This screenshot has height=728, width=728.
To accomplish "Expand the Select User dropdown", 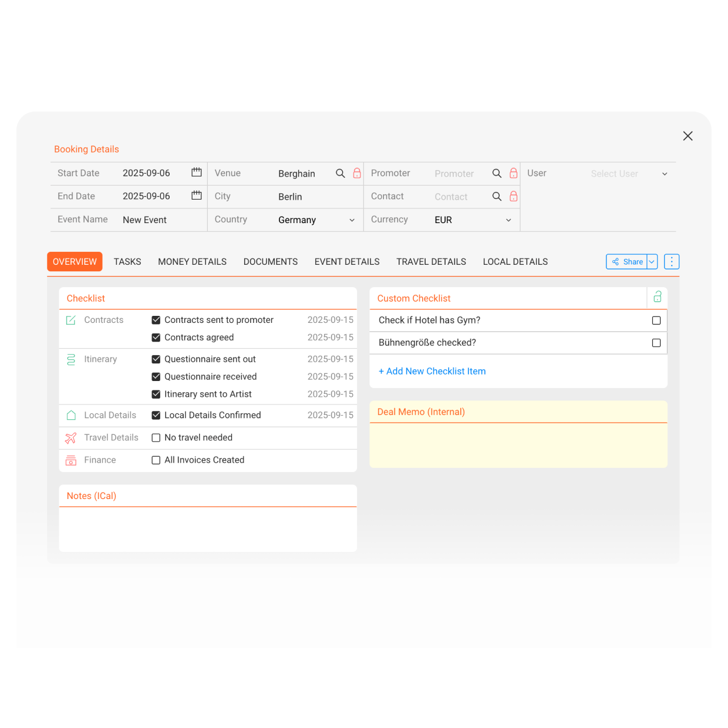I will [x=664, y=173].
